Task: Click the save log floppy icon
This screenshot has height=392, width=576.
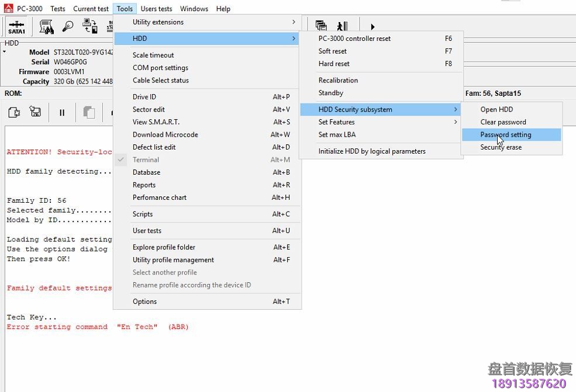Action: tap(35, 112)
